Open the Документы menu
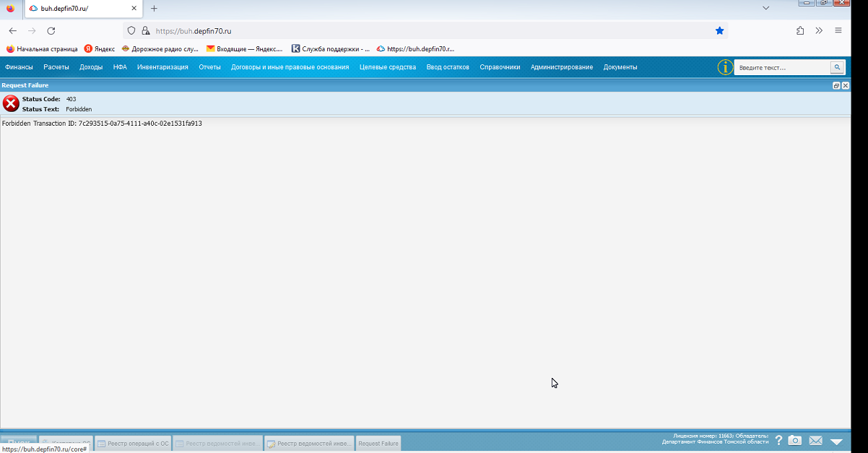Screen dimensions: 868x453 coord(620,67)
